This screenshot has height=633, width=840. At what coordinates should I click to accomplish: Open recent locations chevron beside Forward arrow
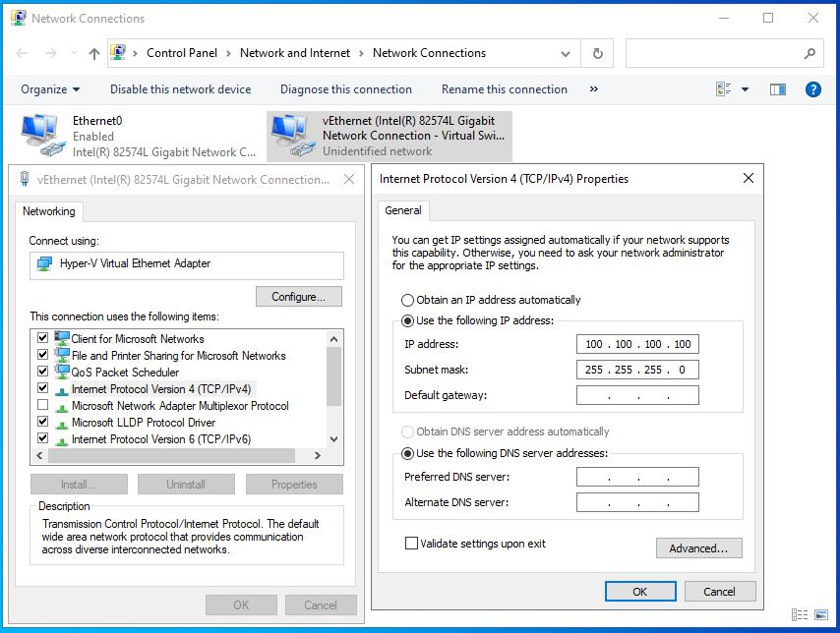(74, 53)
